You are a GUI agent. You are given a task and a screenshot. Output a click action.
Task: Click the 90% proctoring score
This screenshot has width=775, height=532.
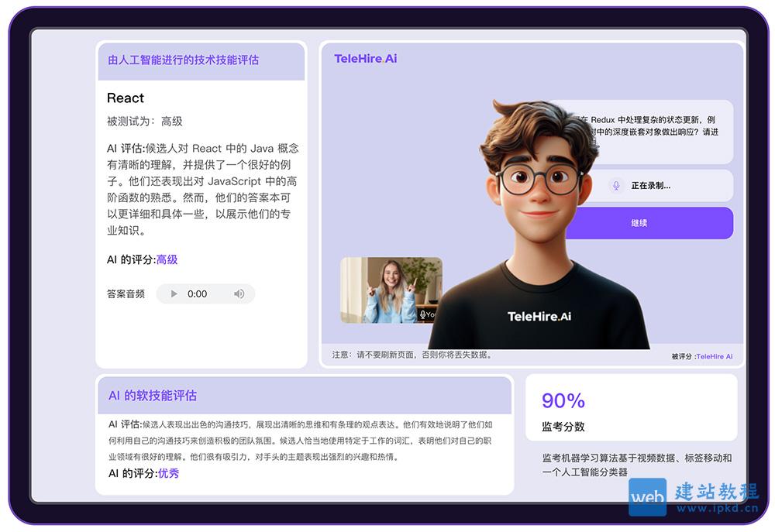563,400
